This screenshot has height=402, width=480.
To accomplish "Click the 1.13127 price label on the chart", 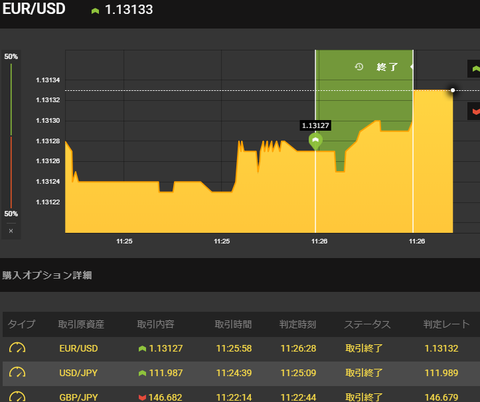I will 315,126.
